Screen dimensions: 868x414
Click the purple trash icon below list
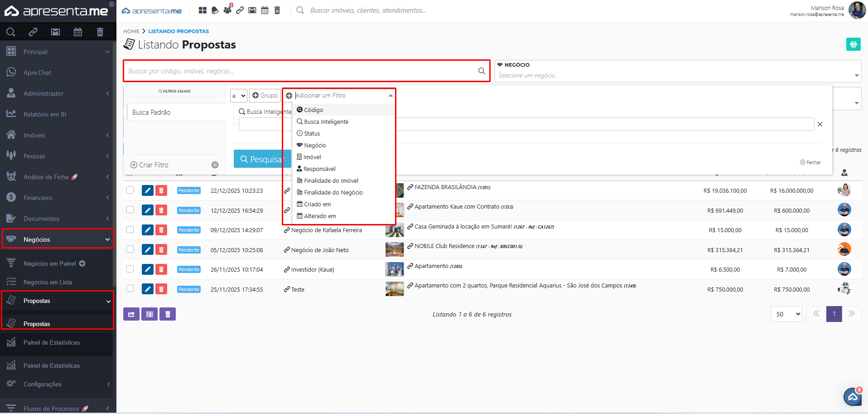tap(168, 314)
